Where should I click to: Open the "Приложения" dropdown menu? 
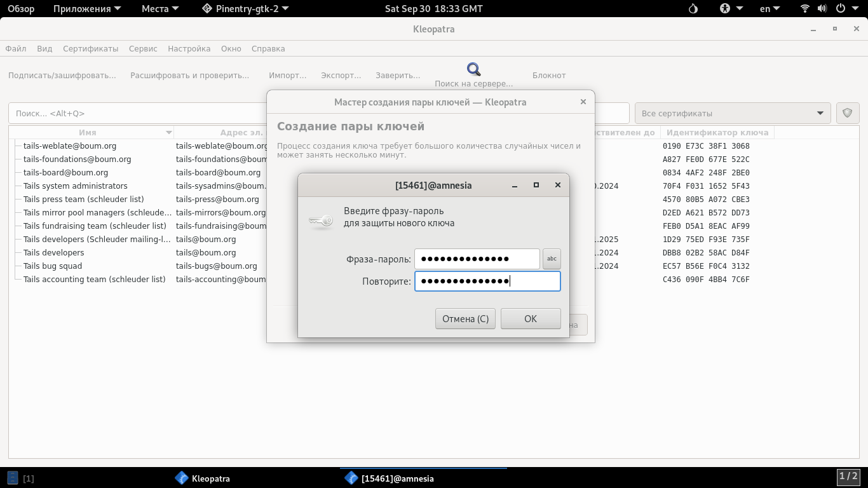(81, 9)
